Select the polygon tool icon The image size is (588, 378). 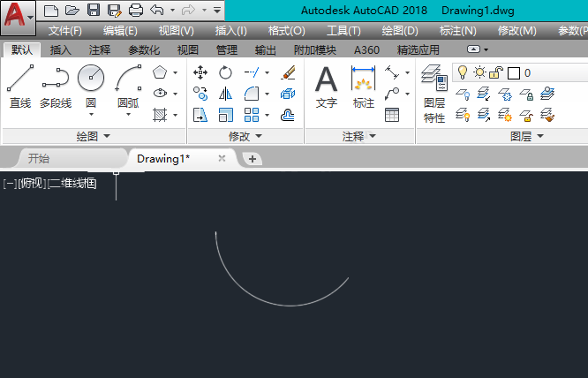pos(160,72)
